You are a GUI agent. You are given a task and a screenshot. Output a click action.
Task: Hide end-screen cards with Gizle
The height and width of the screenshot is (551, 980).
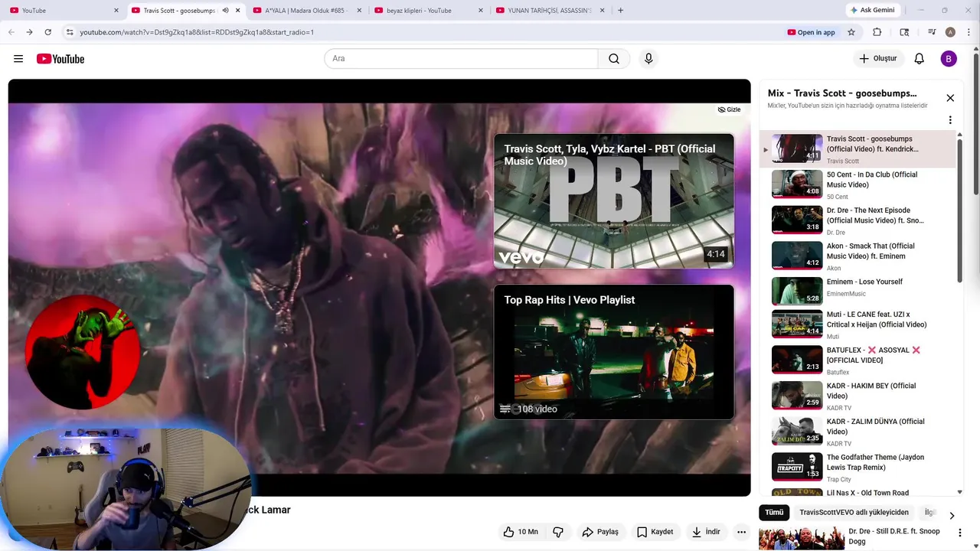729,109
